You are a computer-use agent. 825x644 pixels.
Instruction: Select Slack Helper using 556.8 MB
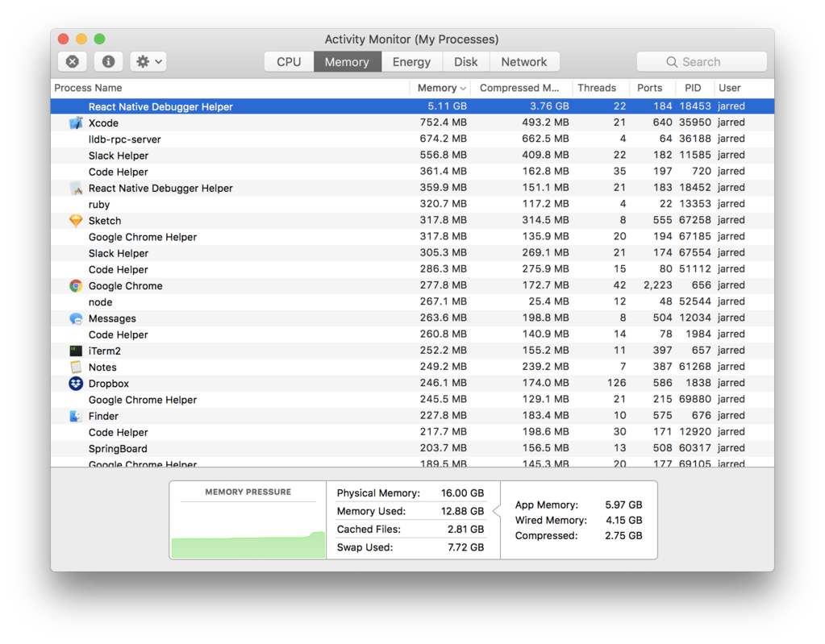pyautogui.click(x=413, y=156)
